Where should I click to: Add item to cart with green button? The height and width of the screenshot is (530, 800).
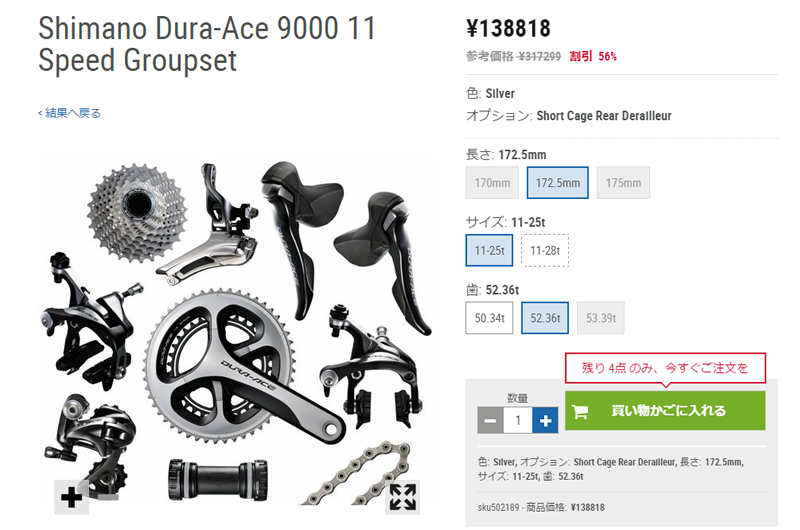pyautogui.click(x=665, y=411)
